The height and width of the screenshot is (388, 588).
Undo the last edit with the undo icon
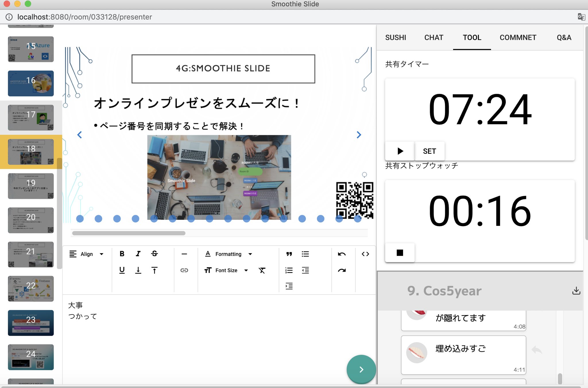tap(342, 254)
